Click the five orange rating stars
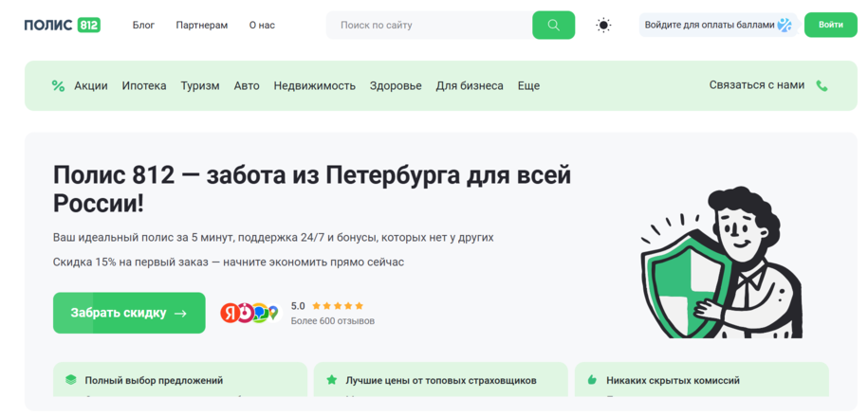Screen dimensions: 868x416 coord(338,305)
